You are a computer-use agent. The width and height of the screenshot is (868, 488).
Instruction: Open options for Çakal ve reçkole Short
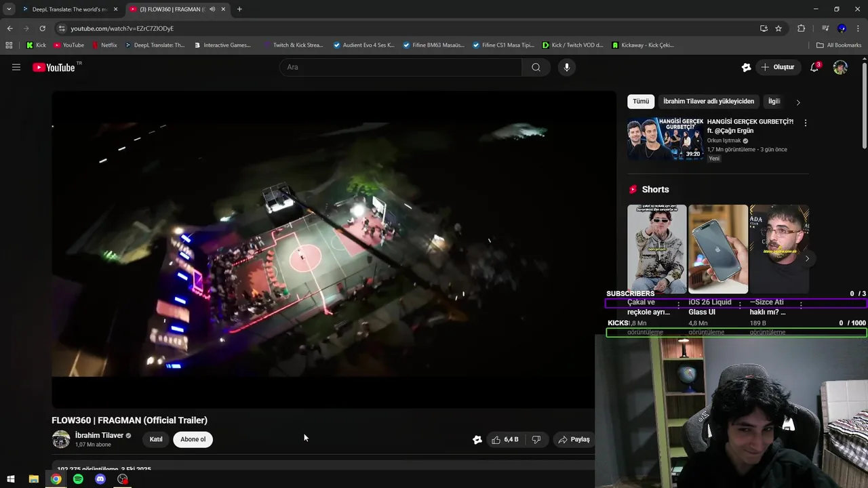(679, 305)
